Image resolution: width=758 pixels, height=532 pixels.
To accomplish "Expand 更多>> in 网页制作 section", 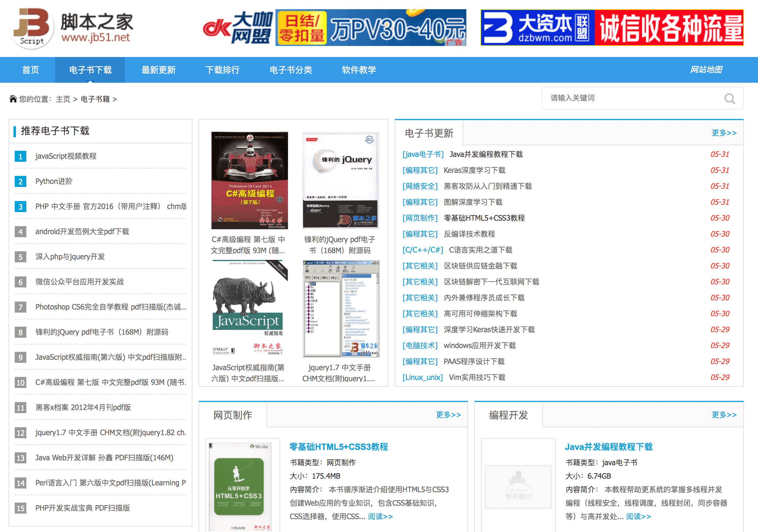I will [448, 414].
